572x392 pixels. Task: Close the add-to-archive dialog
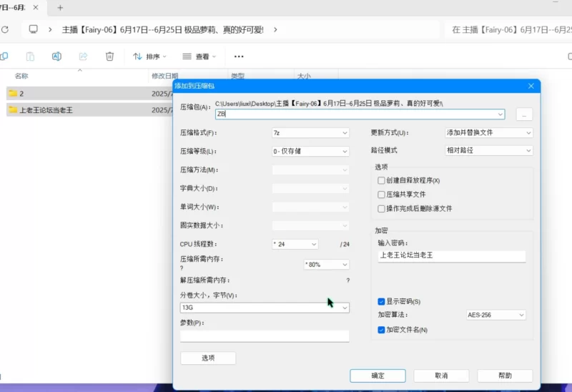coord(531,86)
